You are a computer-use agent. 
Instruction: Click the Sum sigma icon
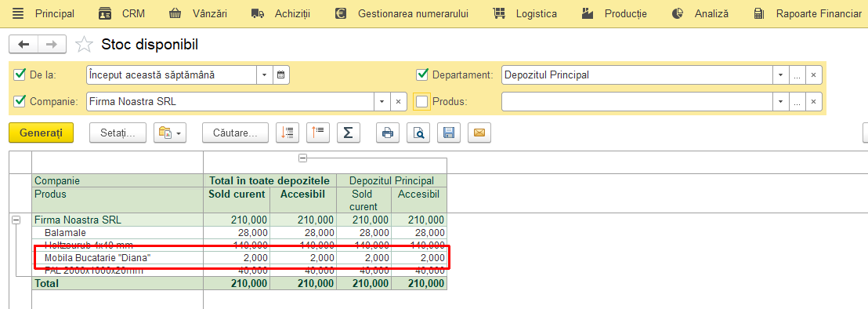click(x=348, y=133)
